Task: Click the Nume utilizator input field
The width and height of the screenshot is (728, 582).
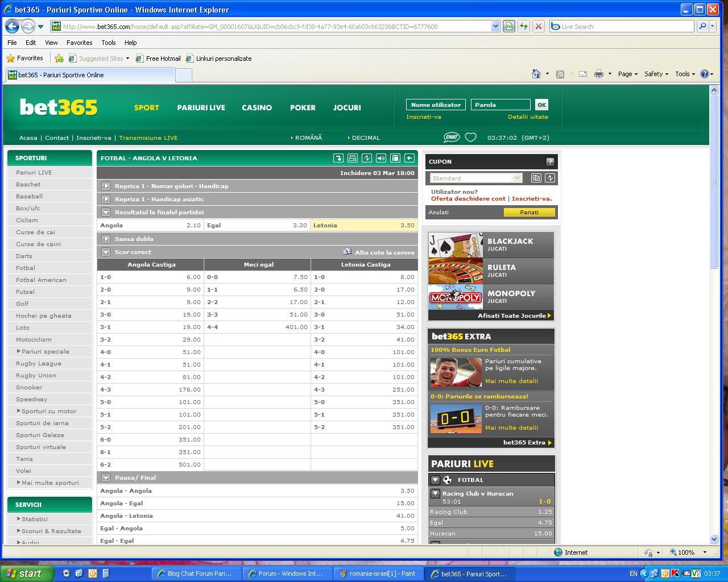Action: (436, 105)
